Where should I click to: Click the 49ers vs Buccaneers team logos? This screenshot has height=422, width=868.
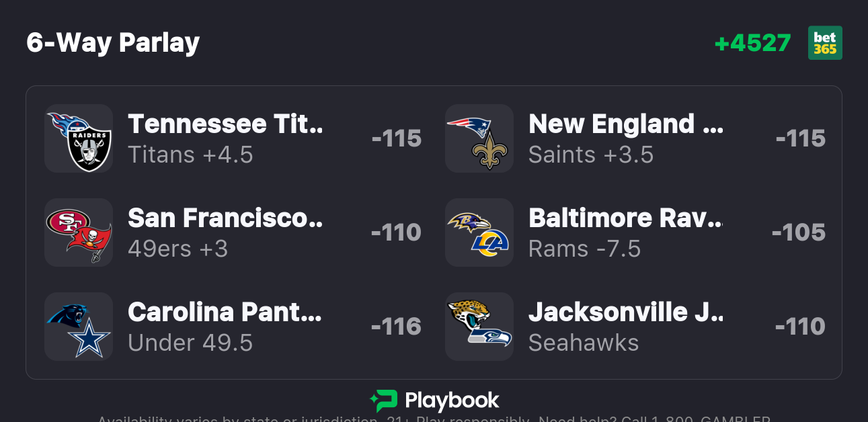click(79, 233)
